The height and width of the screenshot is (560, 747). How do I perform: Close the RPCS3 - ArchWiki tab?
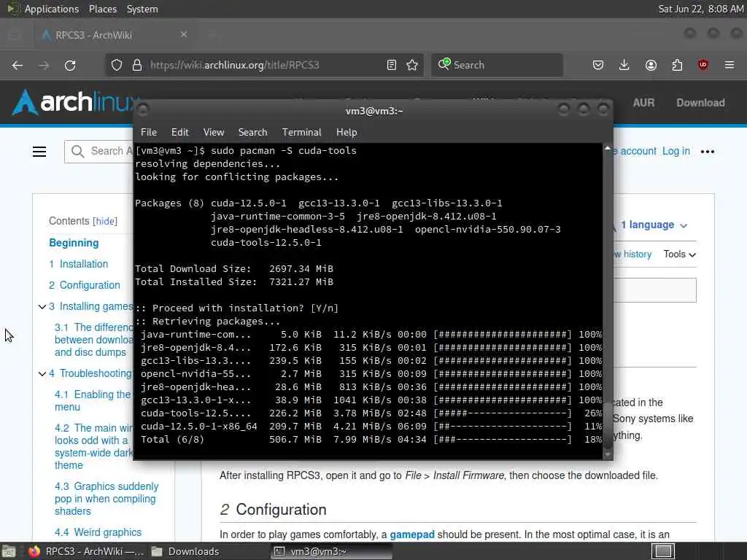coord(183,35)
